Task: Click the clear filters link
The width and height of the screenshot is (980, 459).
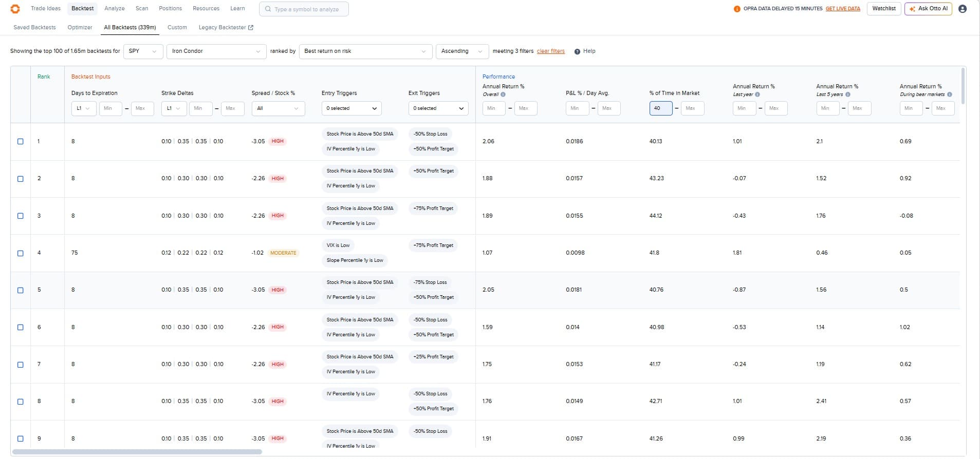Action: coord(550,51)
